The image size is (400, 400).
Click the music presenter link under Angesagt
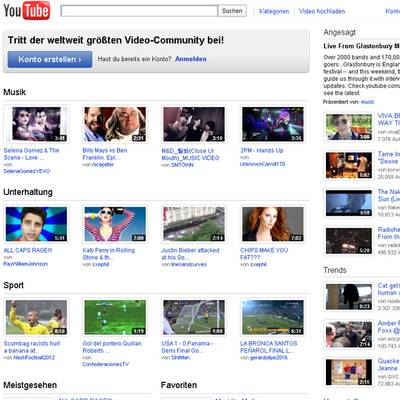pos(367,102)
